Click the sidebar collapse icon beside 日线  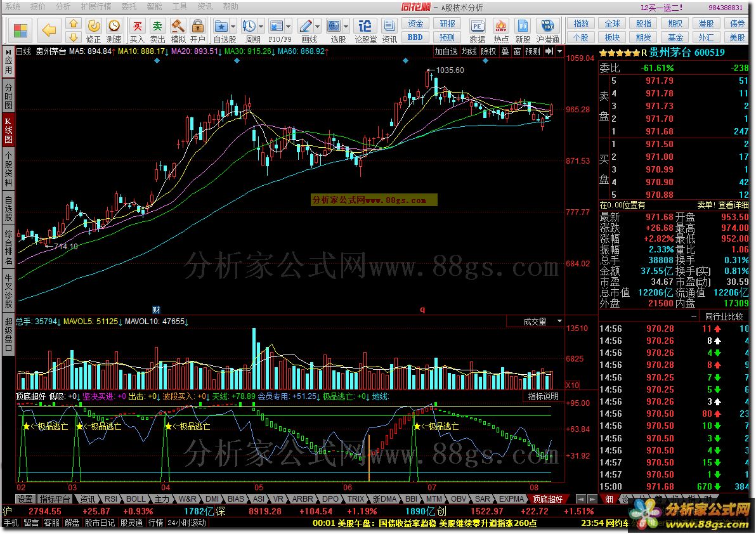pyautogui.click(x=9, y=51)
